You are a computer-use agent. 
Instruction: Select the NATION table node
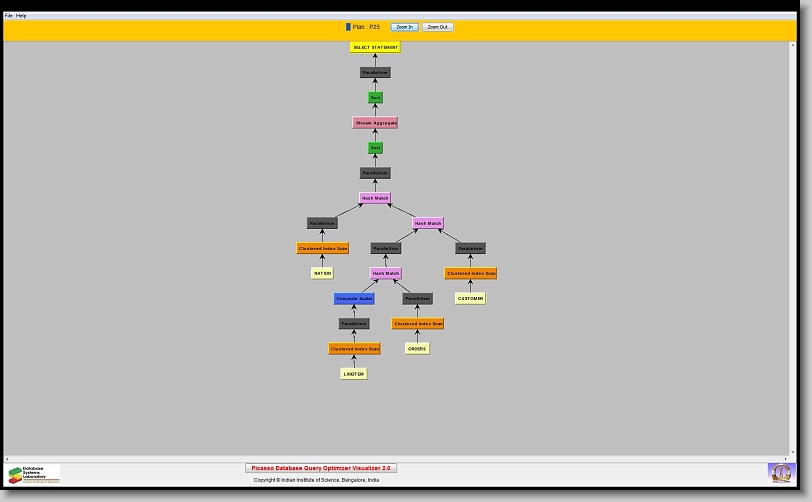click(322, 273)
